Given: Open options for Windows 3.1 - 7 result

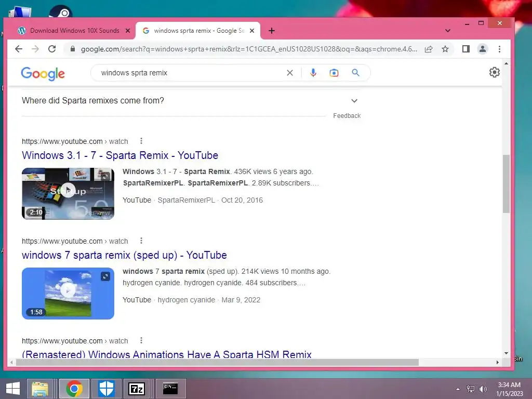Looking at the screenshot, I should point(141,141).
